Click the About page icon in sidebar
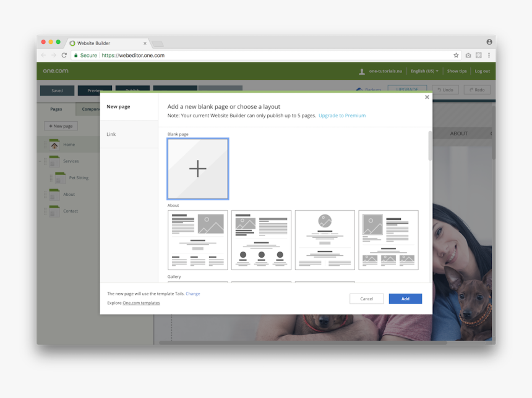 pyautogui.click(x=54, y=195)
